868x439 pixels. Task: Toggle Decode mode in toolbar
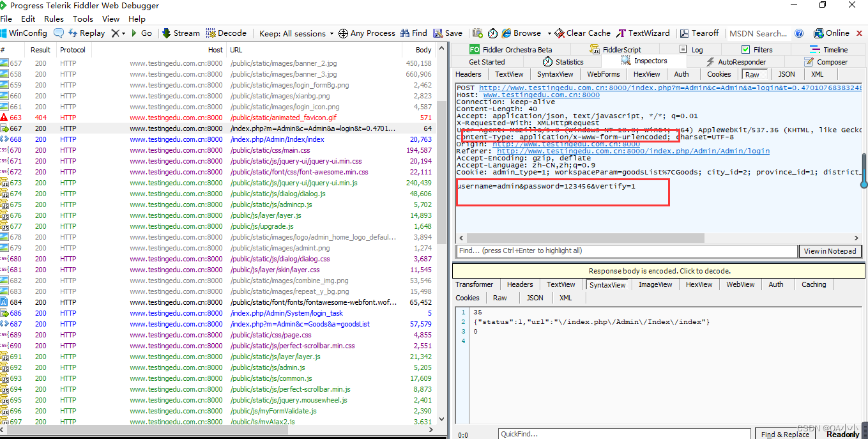point(226,33)
